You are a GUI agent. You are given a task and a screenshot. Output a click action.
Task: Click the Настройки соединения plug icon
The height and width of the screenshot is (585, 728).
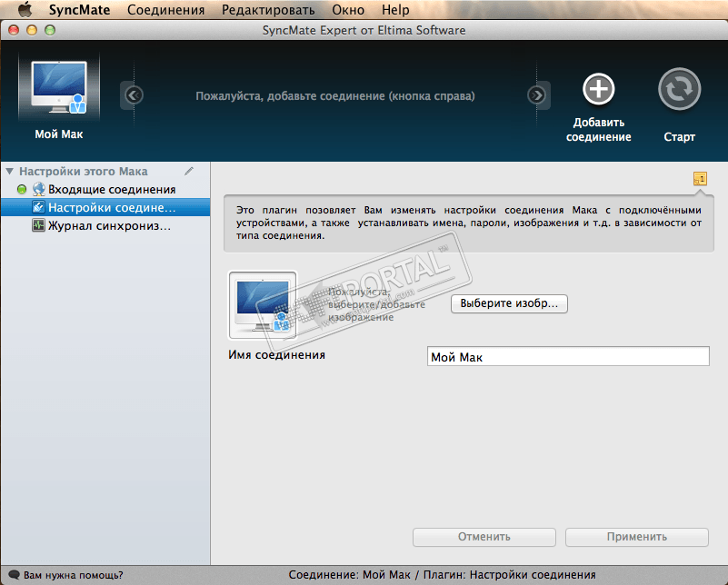coord(38,207)
